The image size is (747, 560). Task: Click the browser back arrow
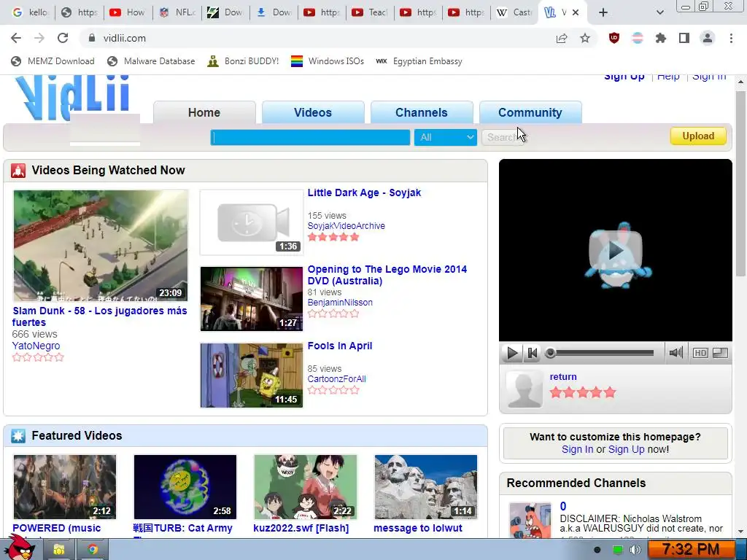tap(16, 38)
